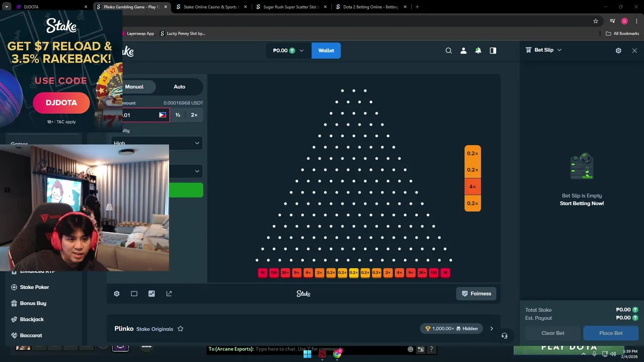
Task: Open the Windows Start menu
Action: click(x=307, y=354)
